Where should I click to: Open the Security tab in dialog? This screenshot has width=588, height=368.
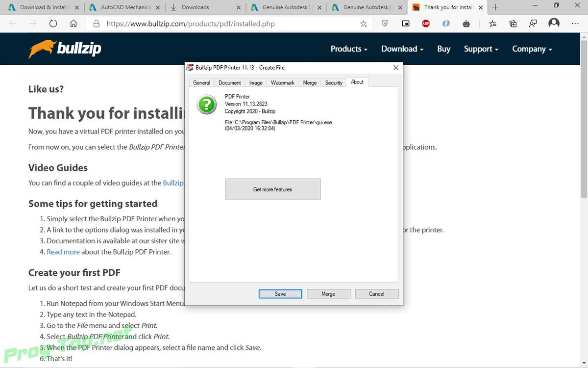click(334, 82)
